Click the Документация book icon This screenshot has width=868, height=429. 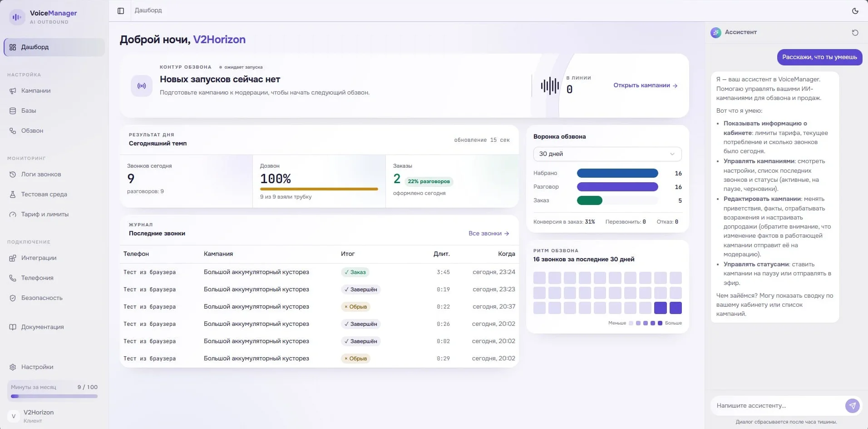(13, 327)
